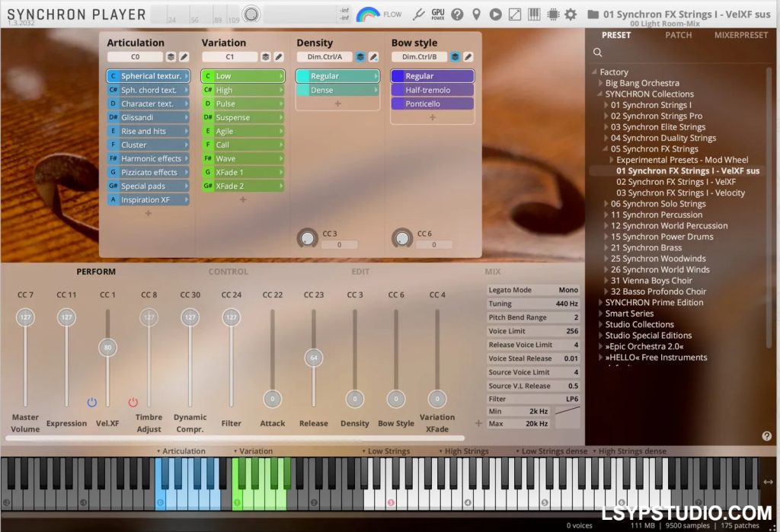Click the Release CC 23 slider handle

(313, 358)
